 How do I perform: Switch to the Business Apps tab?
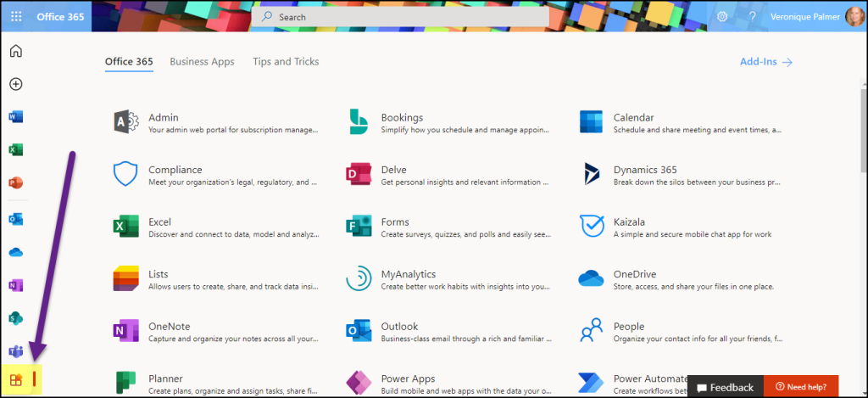tap(202, 62)
